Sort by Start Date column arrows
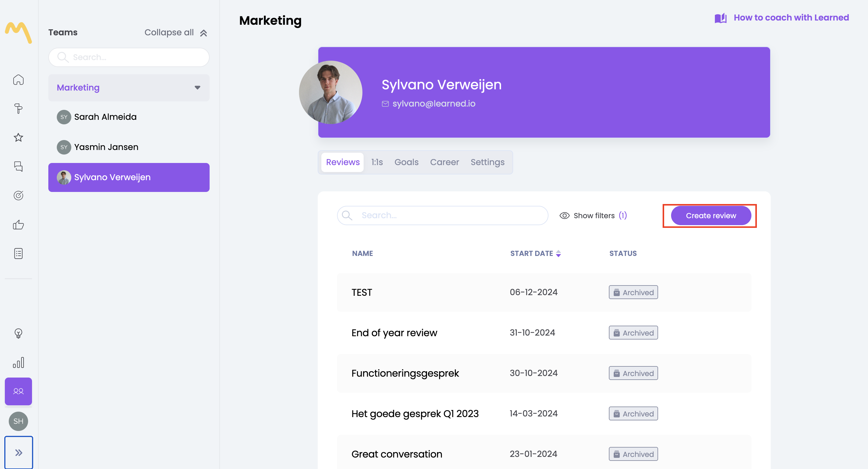The image size is (868, 469). [x=558, y=254]
